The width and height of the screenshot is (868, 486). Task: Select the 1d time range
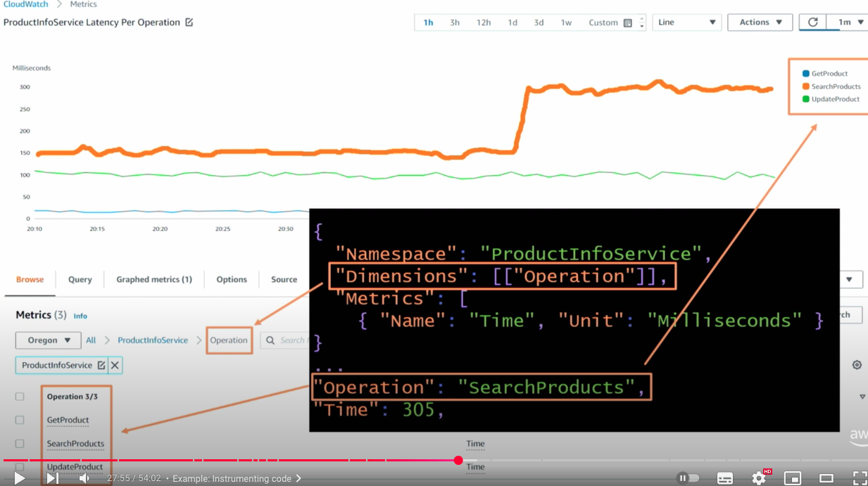(512, 23)
